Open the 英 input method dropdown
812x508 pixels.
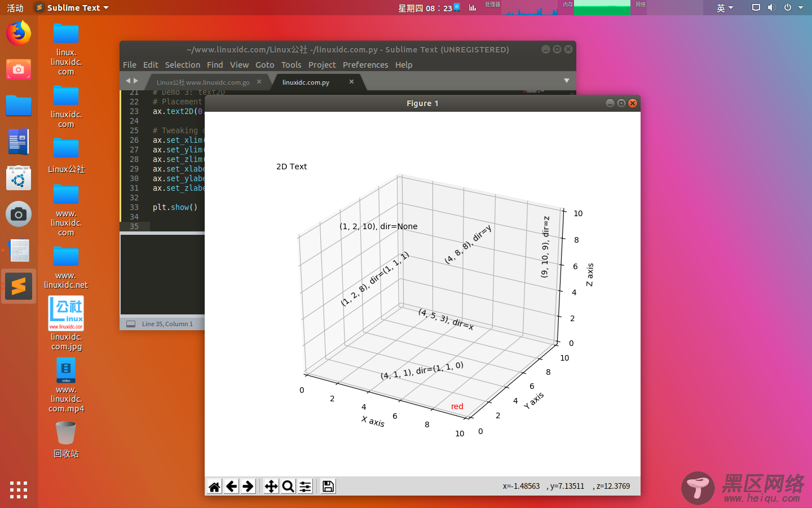(725, 7)
